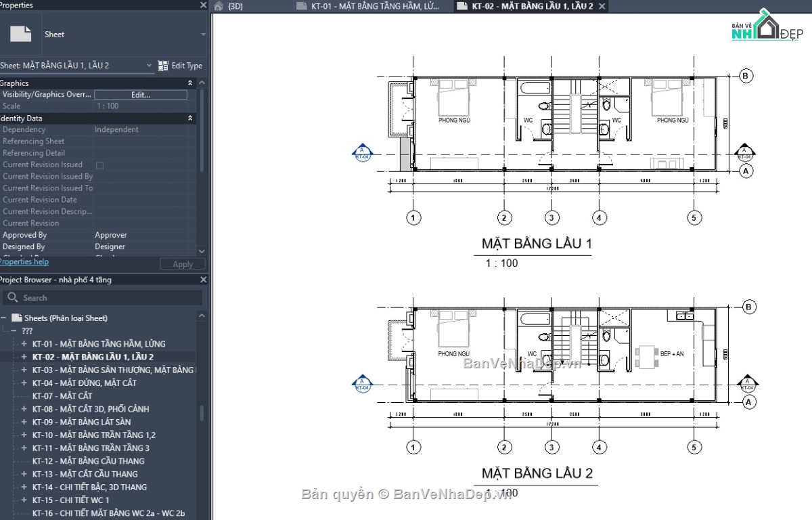The width and height of the screenshot is (812, 520).
Task: Collapse the ??? browser node
Action: pyautogui.click(x=14, y=330)
